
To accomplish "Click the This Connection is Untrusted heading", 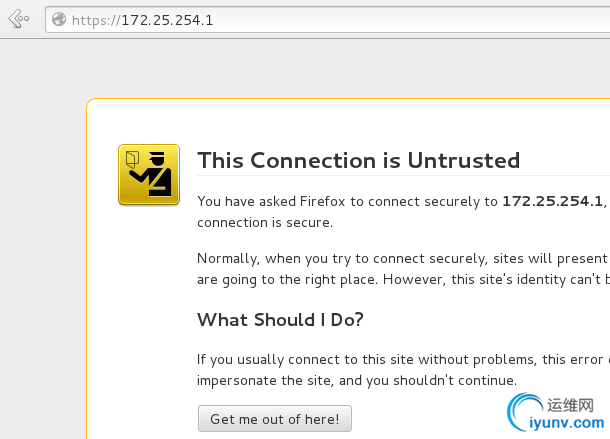I will (x=358, y=160).
